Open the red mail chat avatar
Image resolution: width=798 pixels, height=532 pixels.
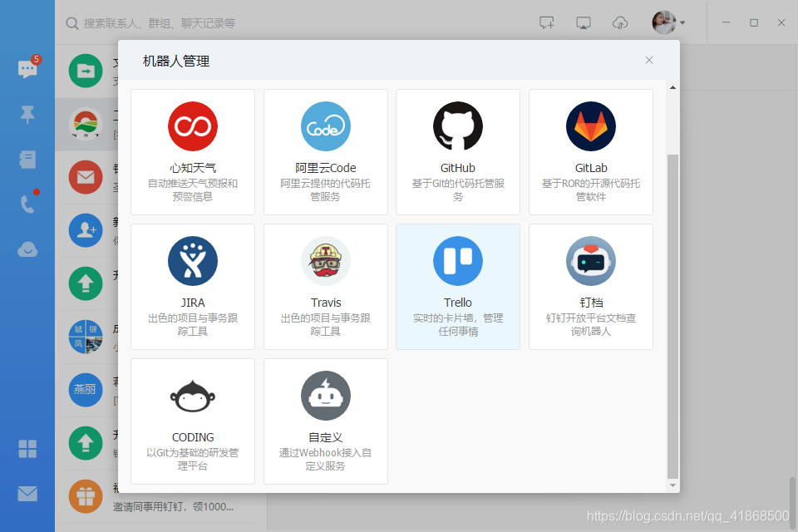[86, 177]
